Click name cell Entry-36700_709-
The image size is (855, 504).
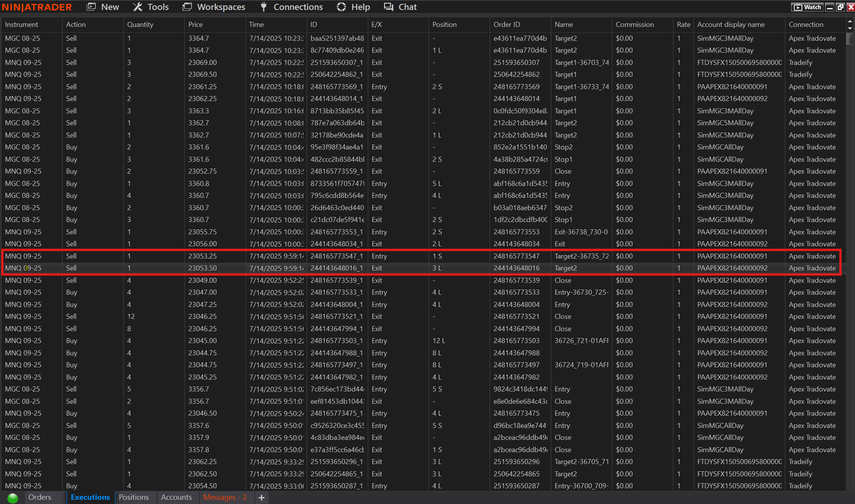[582, 486]
